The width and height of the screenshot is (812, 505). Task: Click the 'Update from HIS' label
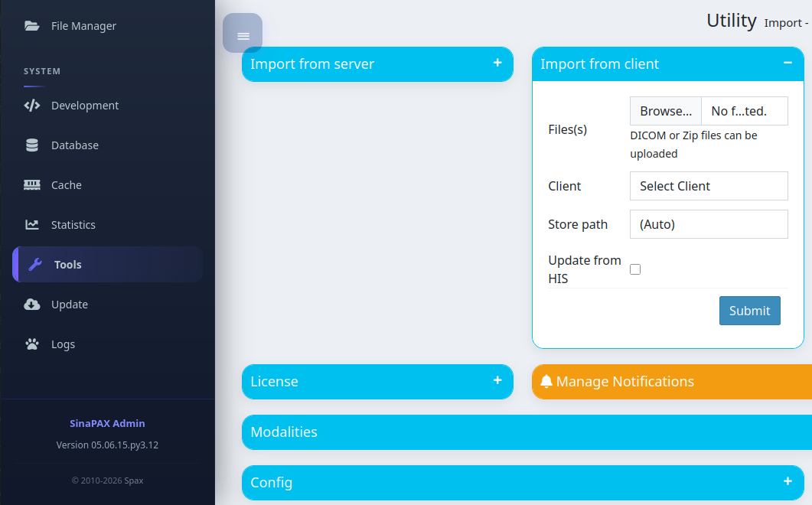(585, 269)
